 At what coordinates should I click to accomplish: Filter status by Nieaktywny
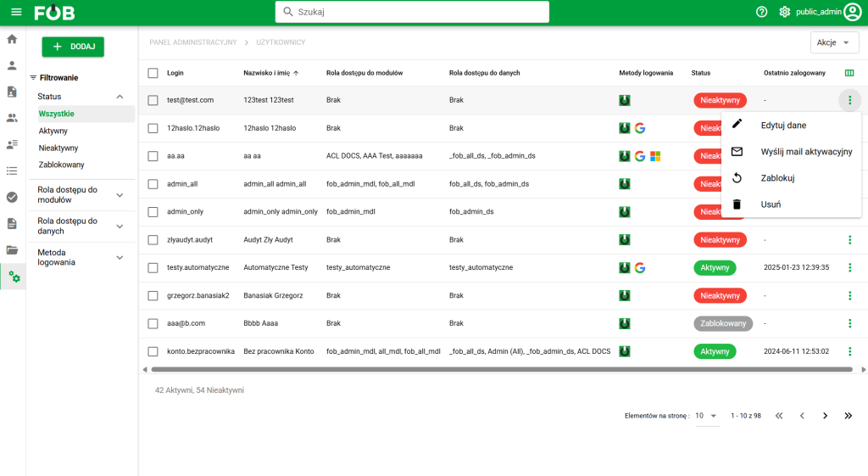coord(58,148)
